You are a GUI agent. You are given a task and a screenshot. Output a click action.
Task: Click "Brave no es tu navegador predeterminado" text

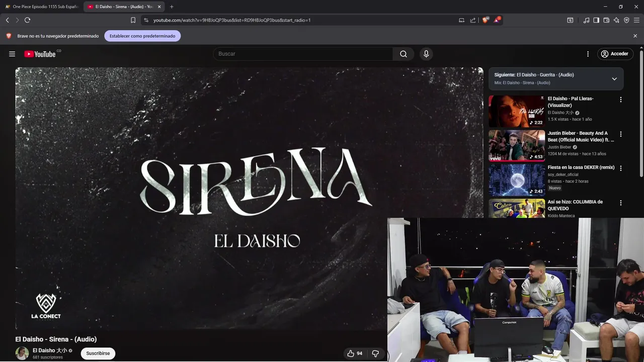[58, 36]
